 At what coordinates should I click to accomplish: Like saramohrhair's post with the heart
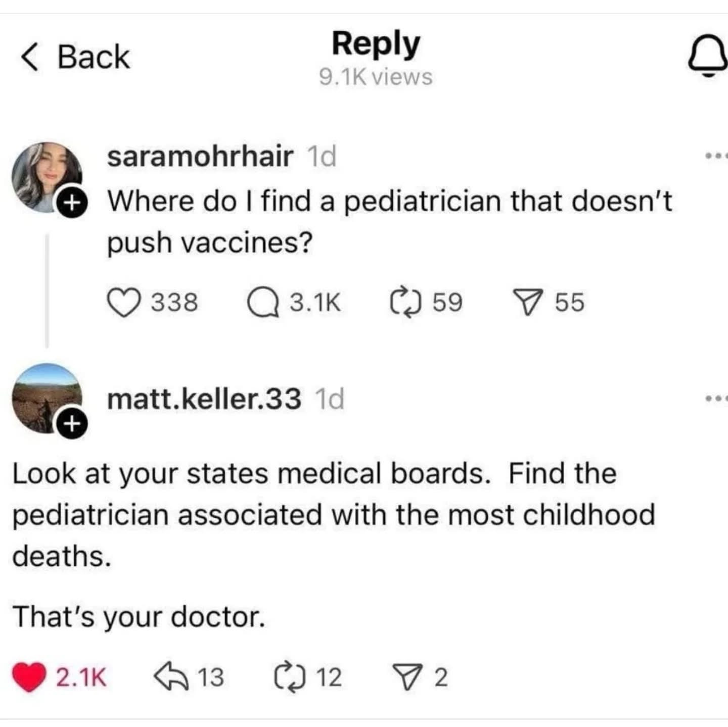click(124, 302)
